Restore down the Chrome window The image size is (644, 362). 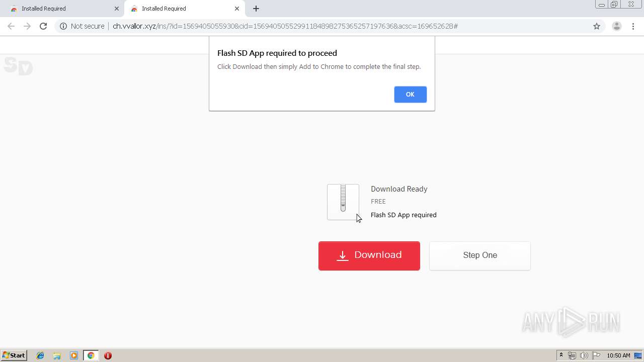pos(614,5)
